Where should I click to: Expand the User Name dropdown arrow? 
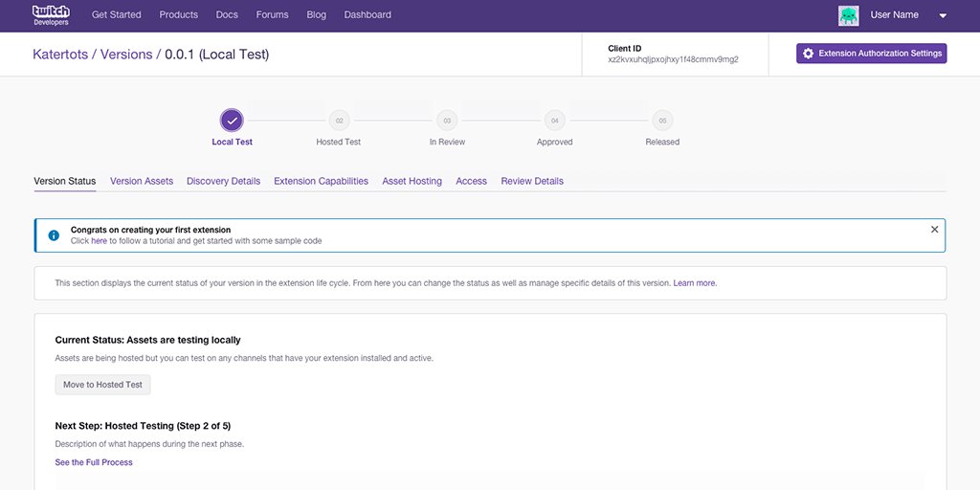pyautogui.click(x=943, y=16)
